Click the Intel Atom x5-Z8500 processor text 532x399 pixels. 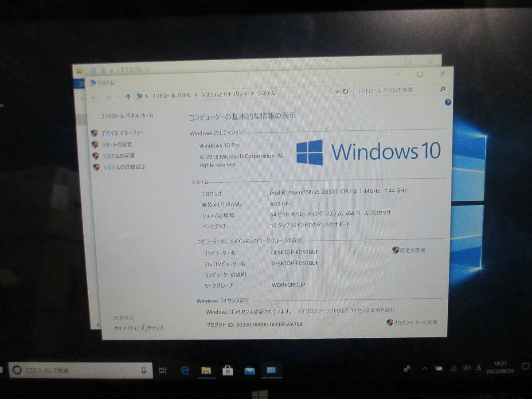338,191
